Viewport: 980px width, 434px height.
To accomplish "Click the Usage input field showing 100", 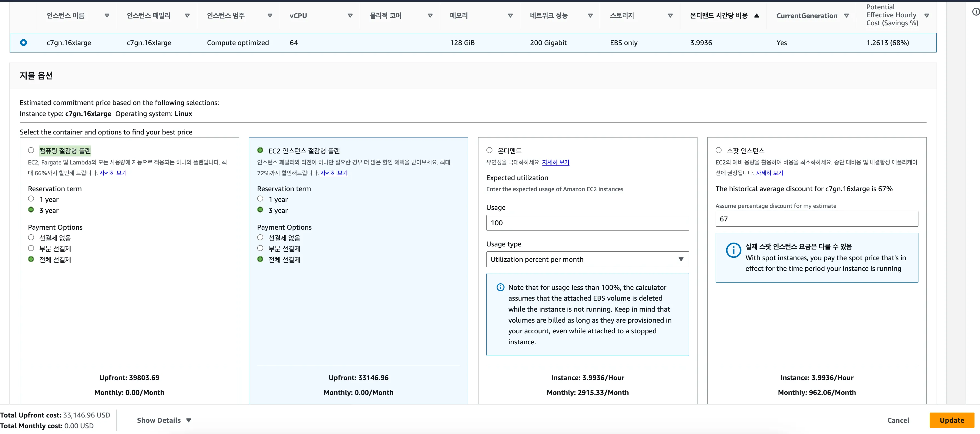I will click(x=587, y=223).
